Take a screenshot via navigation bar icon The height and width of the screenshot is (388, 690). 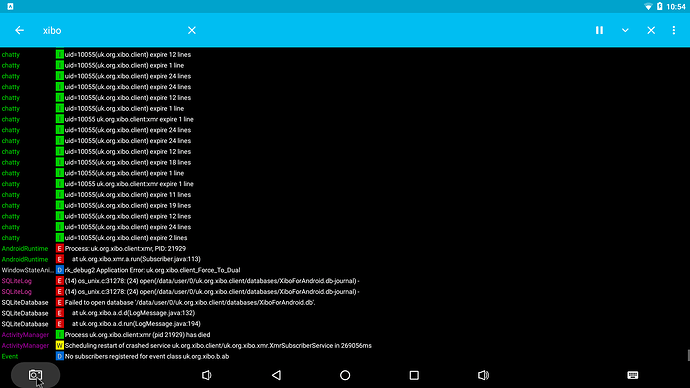pyautogui.click(x=36, y=375)
